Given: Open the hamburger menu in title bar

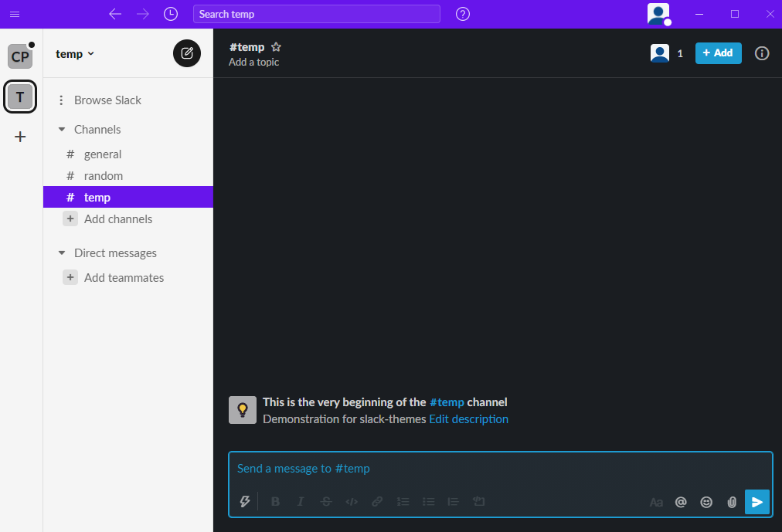Looking at the screenshot, I should pos(15,14).
